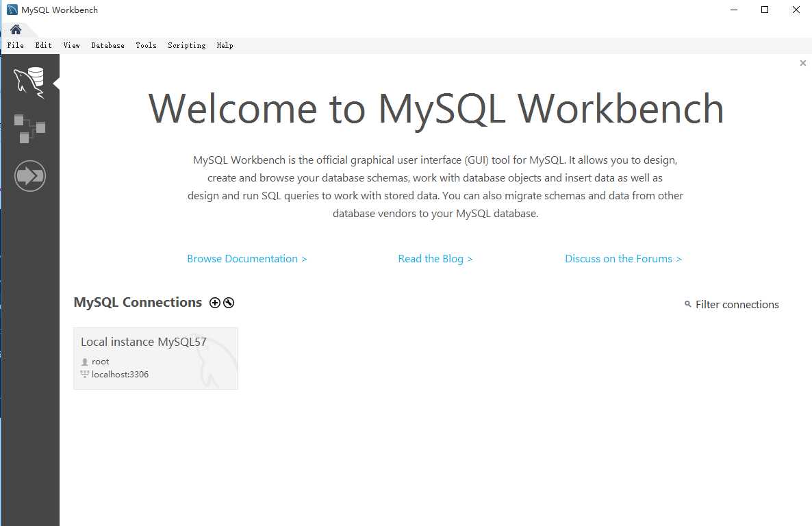Follow the Read the Blog link
The image size is (812, 526).
coord(435,259)
